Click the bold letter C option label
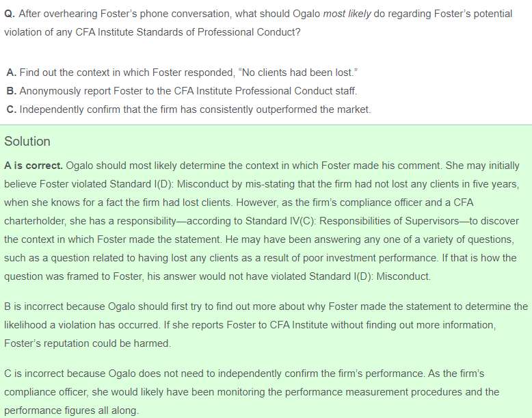Image resolution: width=532 pixels, height=418 pixels. pyautogui.click(x=11, y=109)
